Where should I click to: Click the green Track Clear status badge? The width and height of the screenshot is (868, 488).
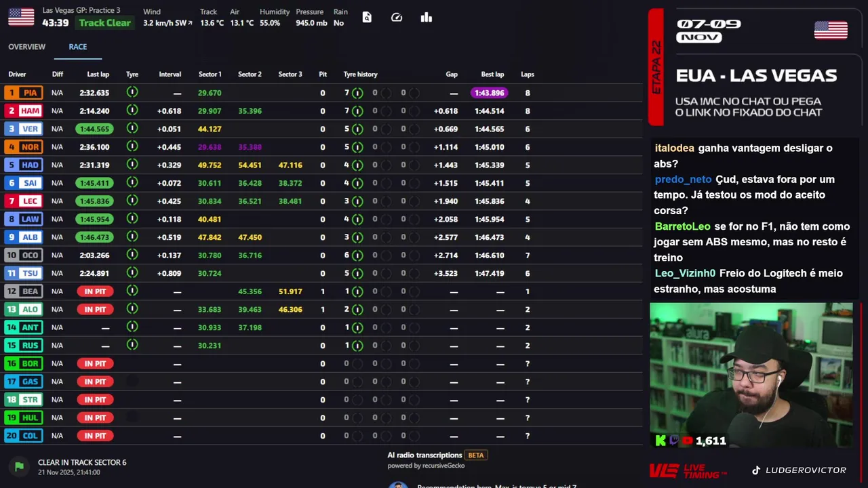tap(104, 22)
